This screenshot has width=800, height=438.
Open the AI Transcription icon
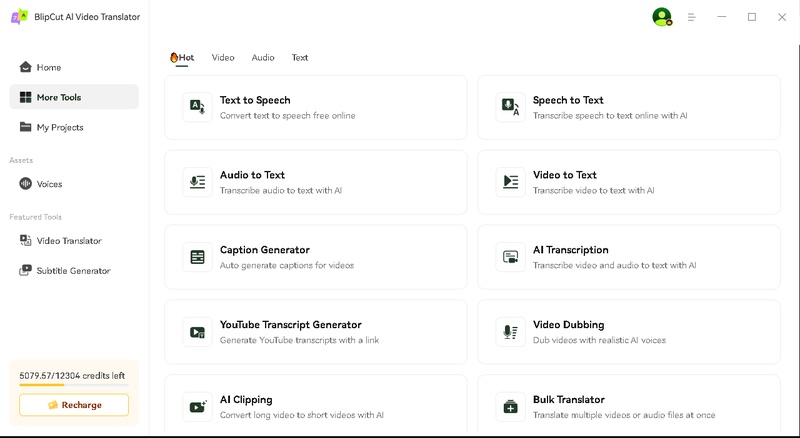pos(510,257)
